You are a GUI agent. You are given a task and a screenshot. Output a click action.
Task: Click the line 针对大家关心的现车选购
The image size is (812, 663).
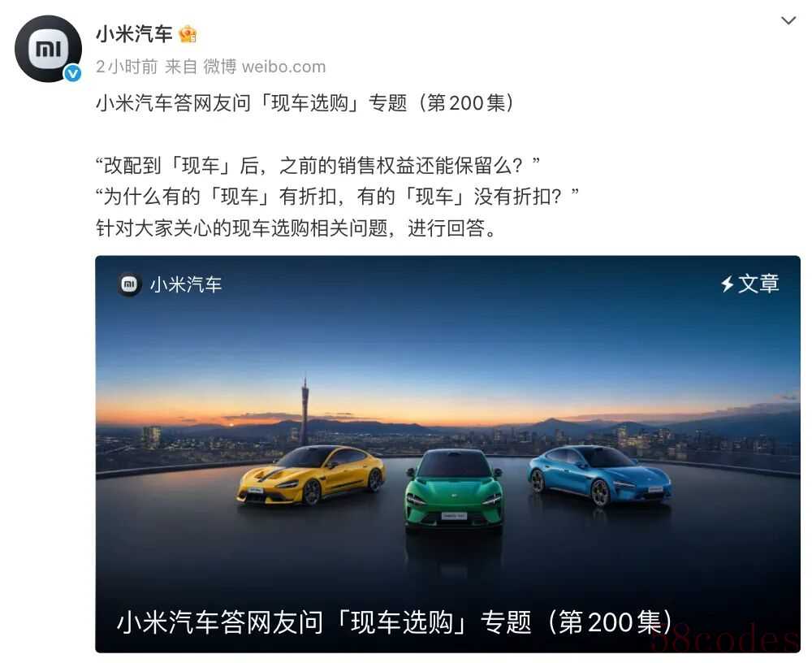click(x=296, y=227)
